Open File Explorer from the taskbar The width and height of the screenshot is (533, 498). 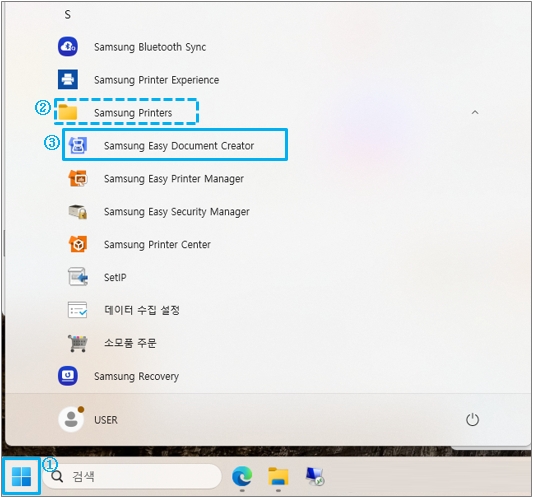coord(278,476)
